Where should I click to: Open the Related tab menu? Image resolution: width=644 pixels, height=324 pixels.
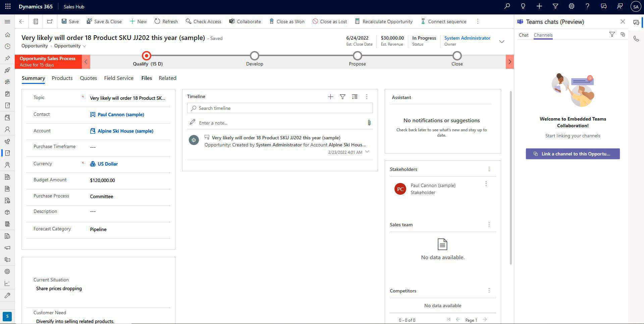point(167,78)
